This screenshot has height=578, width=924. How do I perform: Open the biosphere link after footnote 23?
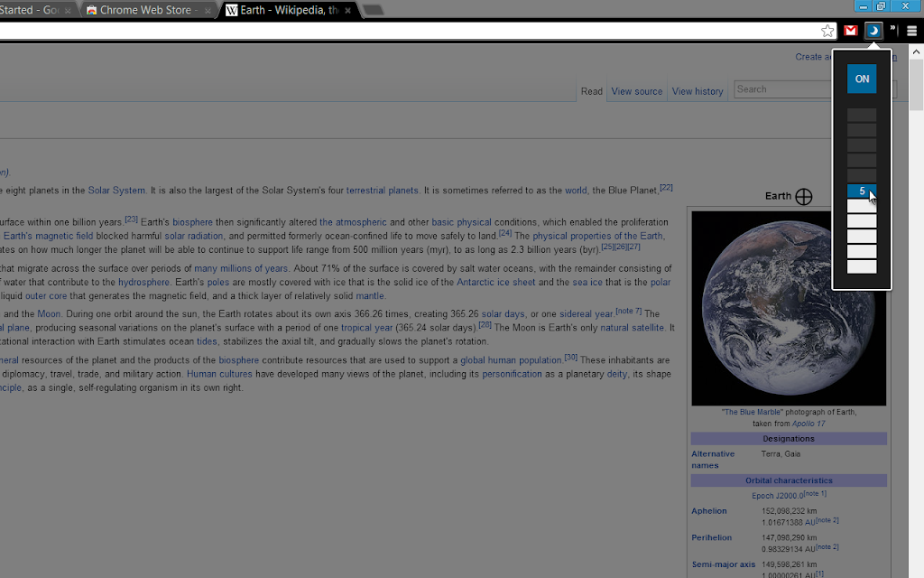(x=192, y=222)
